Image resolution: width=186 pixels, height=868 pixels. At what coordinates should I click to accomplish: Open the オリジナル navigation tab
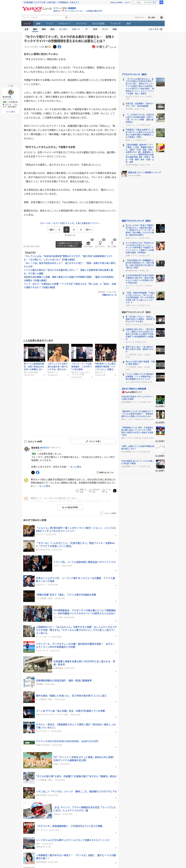[81, 24]
